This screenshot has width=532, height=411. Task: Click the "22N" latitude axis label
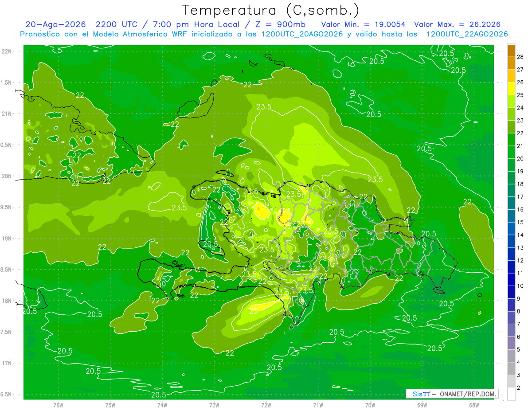[x=7, y=51]
